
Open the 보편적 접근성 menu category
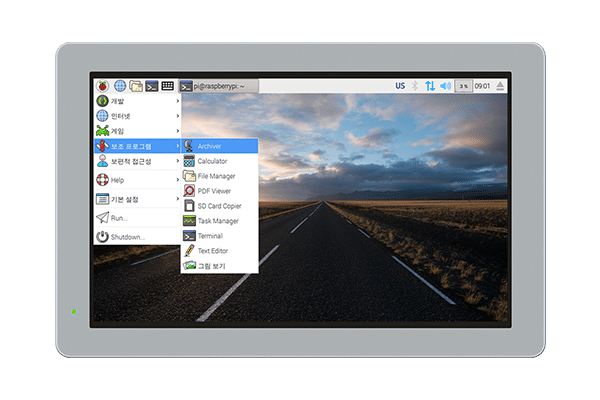click(x=137, y=161)
